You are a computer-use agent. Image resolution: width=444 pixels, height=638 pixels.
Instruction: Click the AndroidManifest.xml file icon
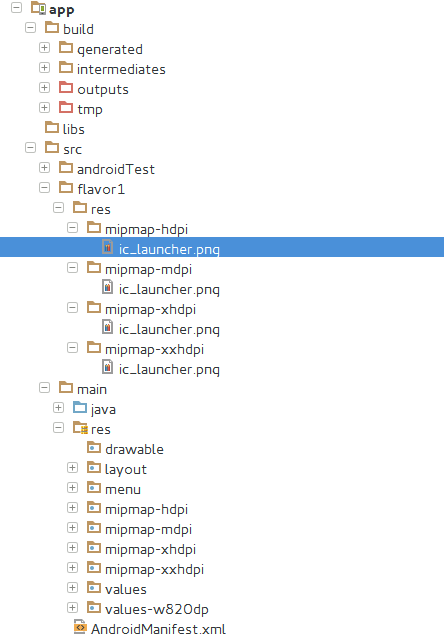tap(80, 627)
